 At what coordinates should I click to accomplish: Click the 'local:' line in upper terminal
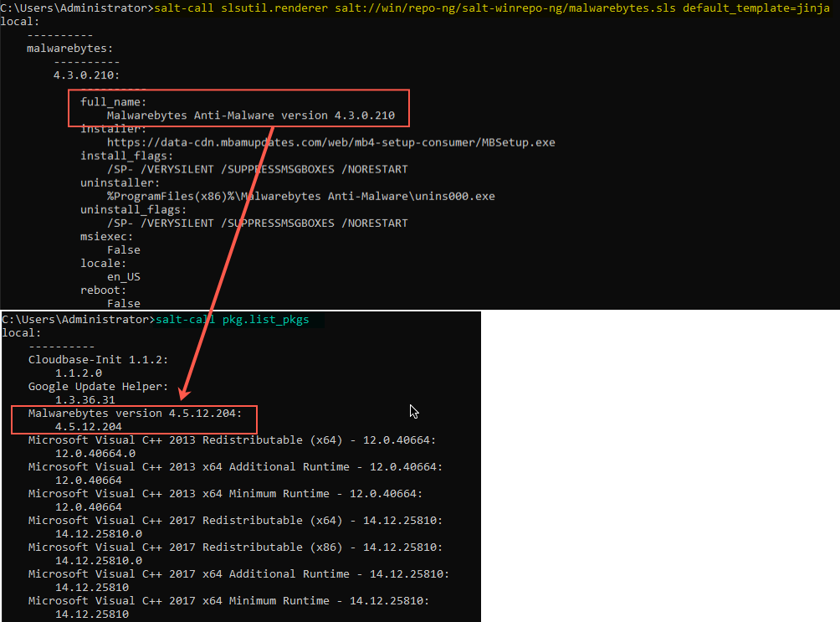click(x=20, y=22)
